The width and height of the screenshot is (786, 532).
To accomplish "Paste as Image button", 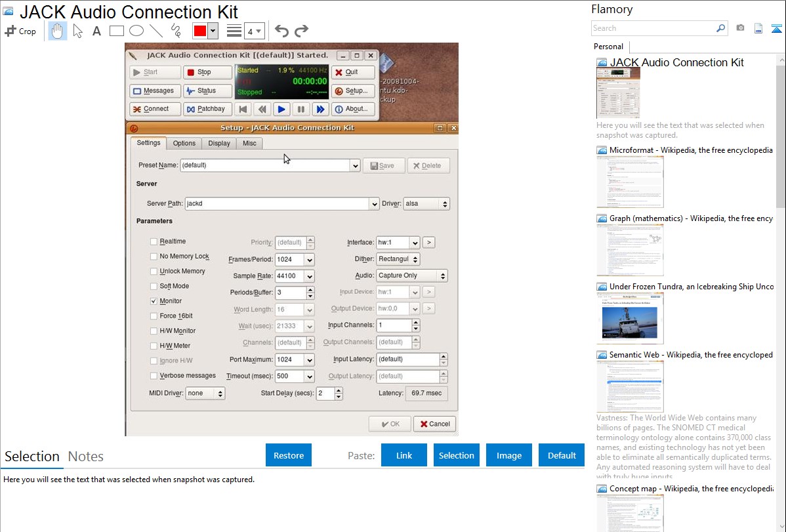I will pyautogui.click(x=509, y=455).
